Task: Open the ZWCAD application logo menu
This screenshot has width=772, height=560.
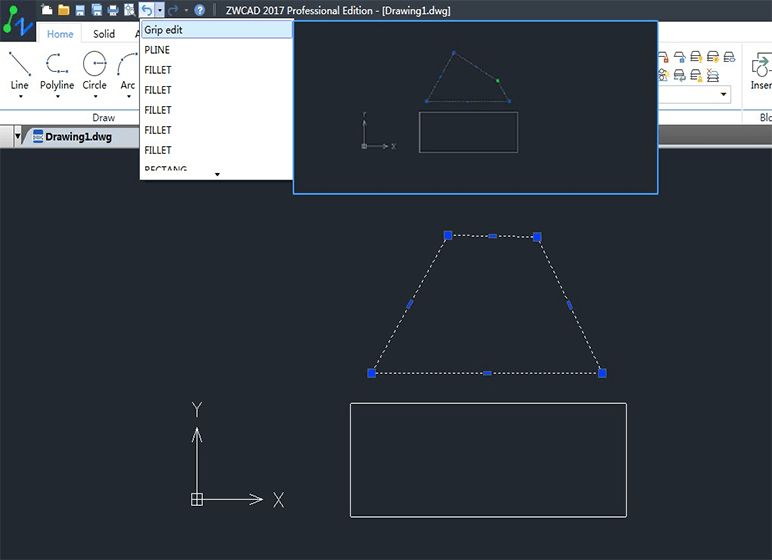Action: pos(18,22)
